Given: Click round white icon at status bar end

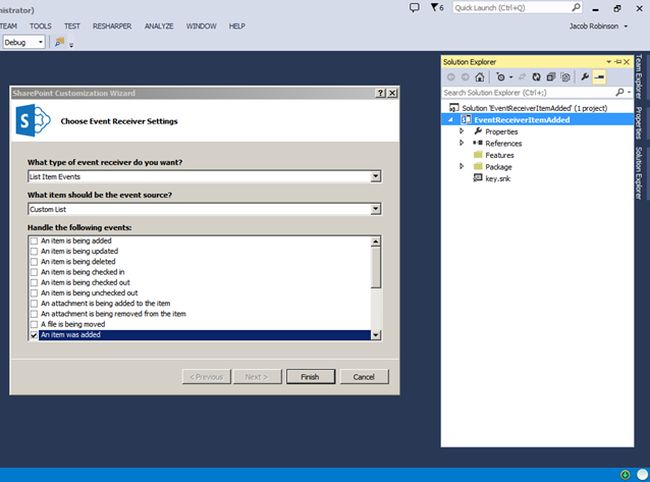Looking at the screenshot, I should (x=643, y=475).
